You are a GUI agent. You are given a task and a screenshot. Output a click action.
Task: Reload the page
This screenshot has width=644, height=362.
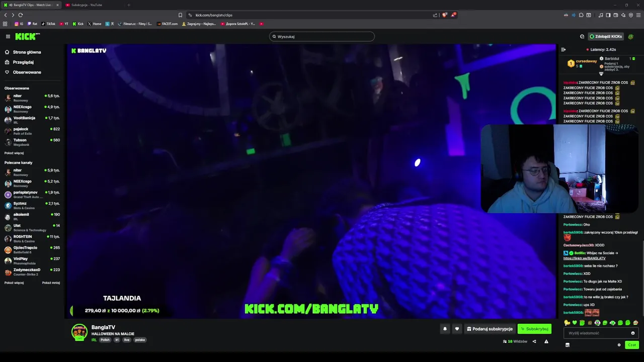tap(21, 15)
